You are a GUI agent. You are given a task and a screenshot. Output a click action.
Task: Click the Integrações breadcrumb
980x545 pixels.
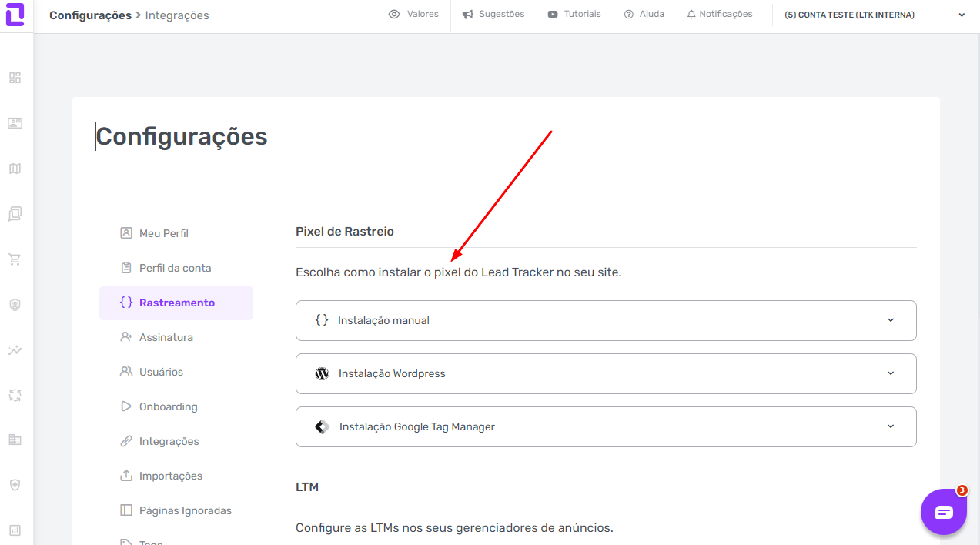point(177,15)
